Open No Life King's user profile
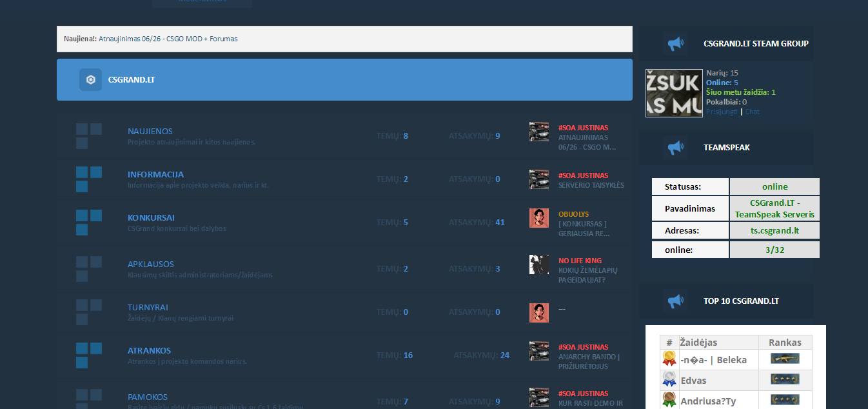 [580, 261]
